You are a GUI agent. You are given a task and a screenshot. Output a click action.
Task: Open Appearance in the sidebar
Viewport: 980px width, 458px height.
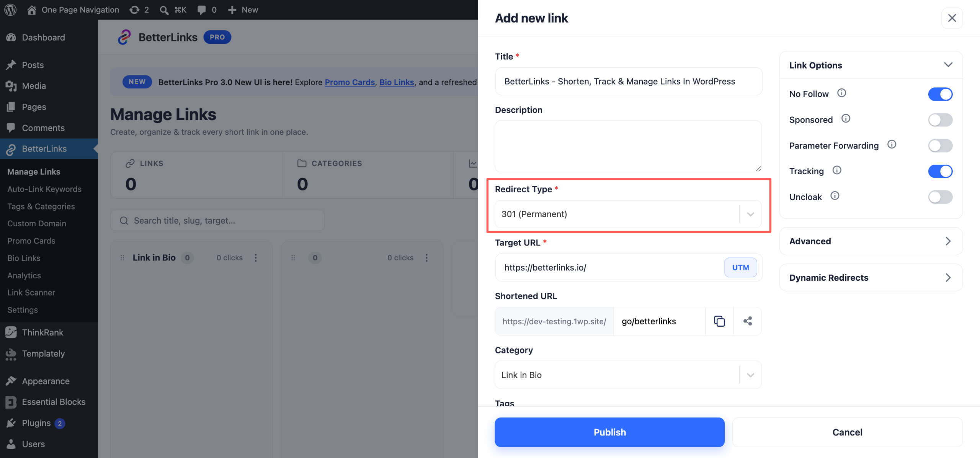(46, 381)
